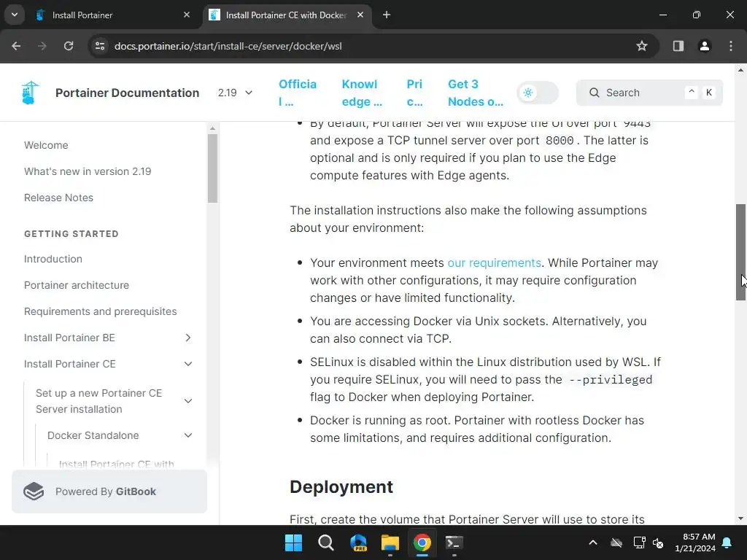Open Install Portainer CE sidebar page
The width and height of the screenshot is (747, 560).
[x=70, y=364]
